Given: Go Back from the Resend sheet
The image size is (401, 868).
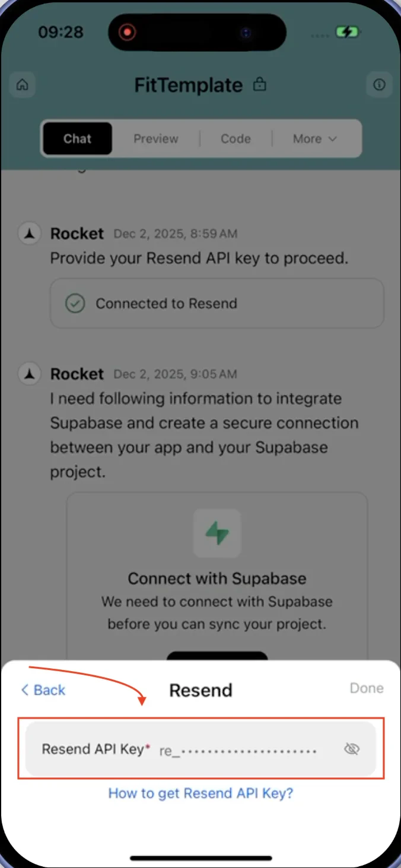Looking at the screenshot, I should point(42,690).
